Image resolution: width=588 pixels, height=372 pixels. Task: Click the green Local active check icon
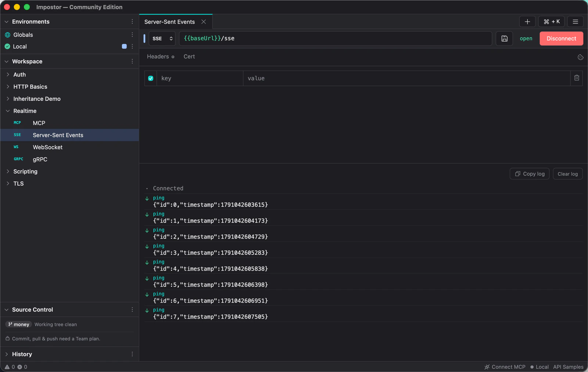(7, 46)
